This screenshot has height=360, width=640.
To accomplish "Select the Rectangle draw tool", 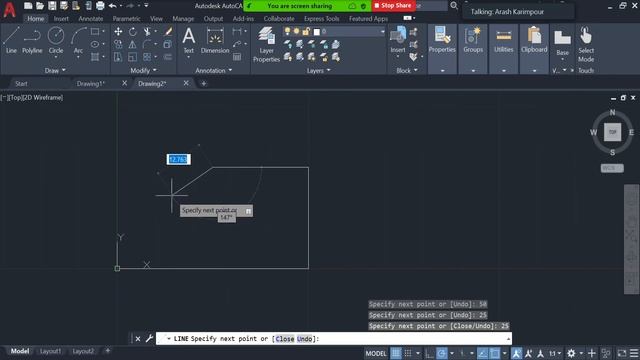I will (95, 31).
